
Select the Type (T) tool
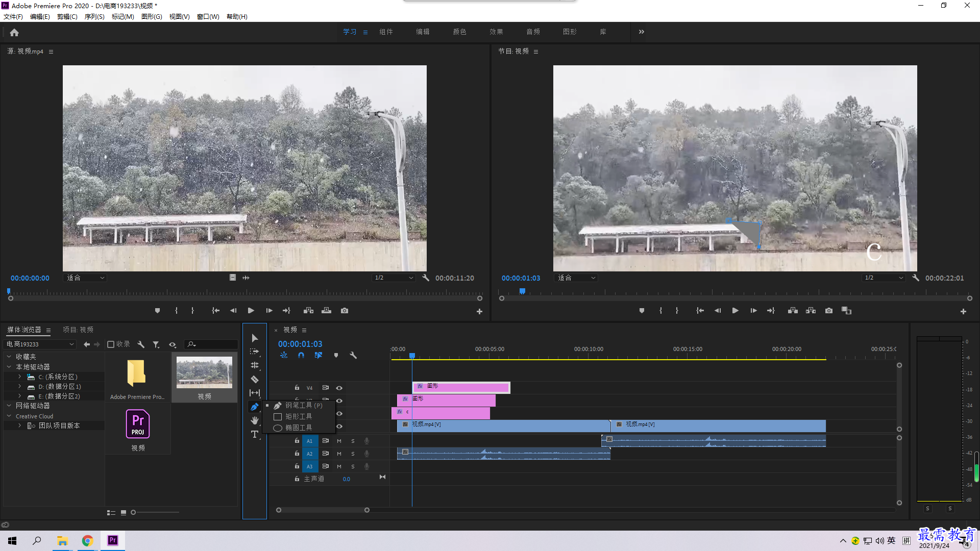(x=255, y=434)
